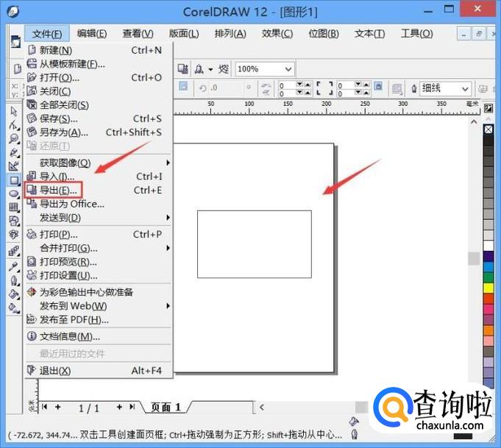This screenshot has width=501, height=448.
Task: Choose Document Info (文档信息)
Action: [x=99, y=336]
